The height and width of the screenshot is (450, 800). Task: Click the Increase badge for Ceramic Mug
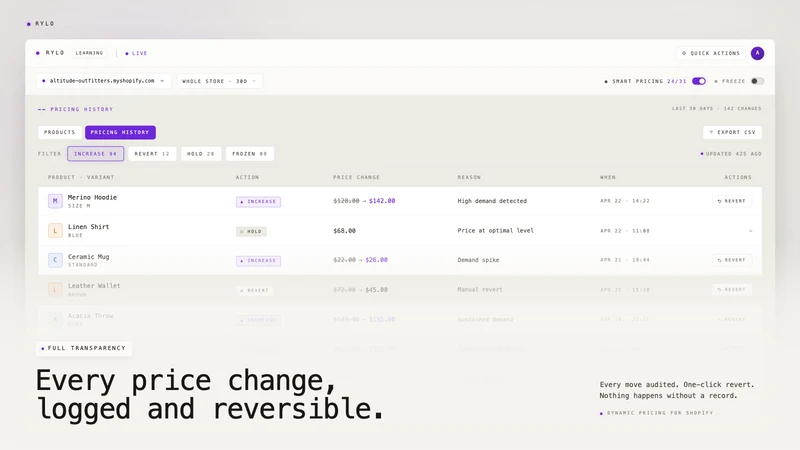point(258,261)
